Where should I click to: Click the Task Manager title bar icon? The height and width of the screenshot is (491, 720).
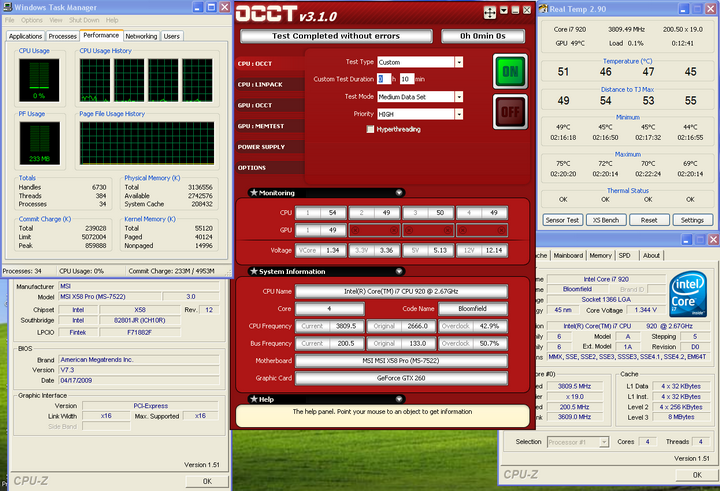pos(7,7)
